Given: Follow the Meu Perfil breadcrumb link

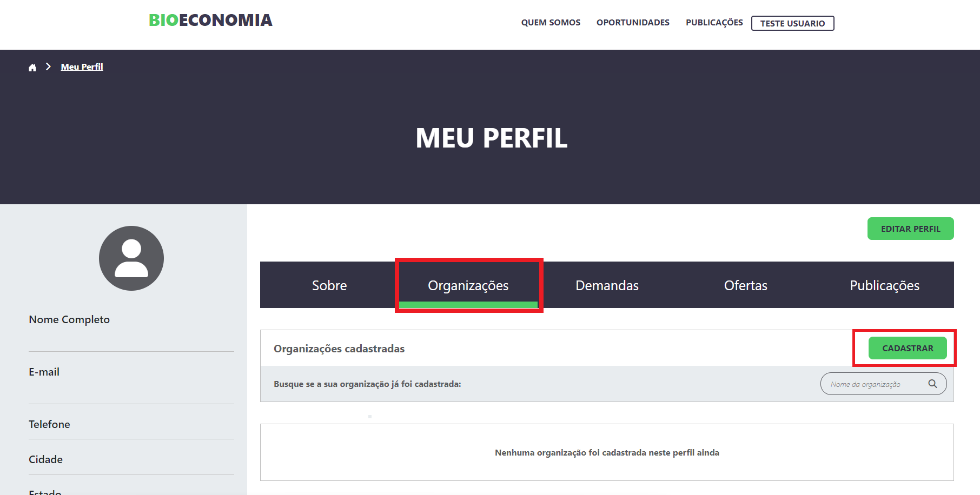Looking at the screenshot, I should [82, 67].
